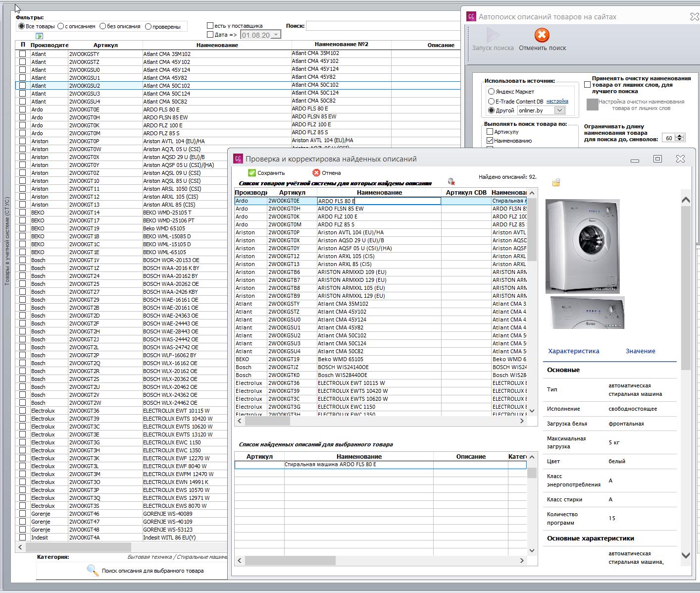Open the настройка link for E-Trade

(557, 101)
